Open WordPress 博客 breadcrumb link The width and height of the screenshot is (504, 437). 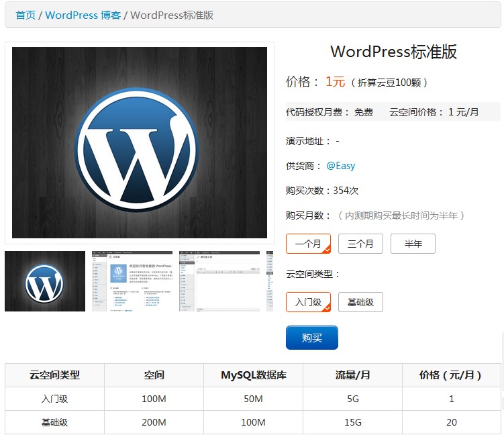(x=83, y=15)
